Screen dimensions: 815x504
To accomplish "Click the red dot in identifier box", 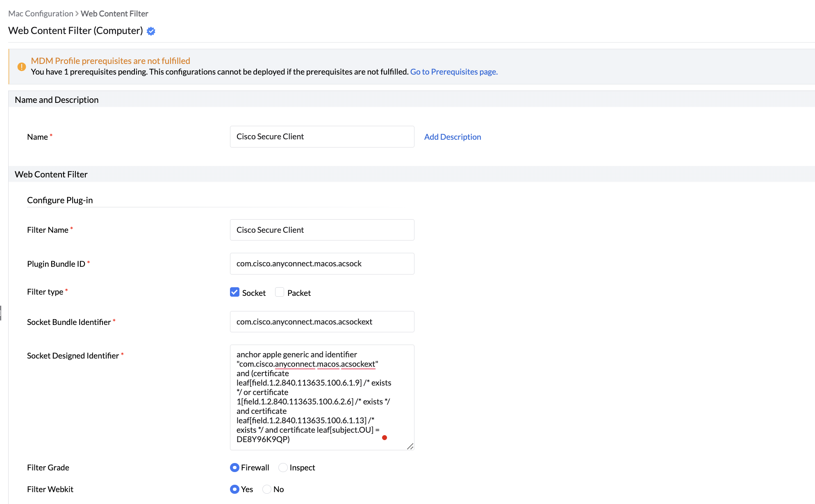I will tap(385, 438).
